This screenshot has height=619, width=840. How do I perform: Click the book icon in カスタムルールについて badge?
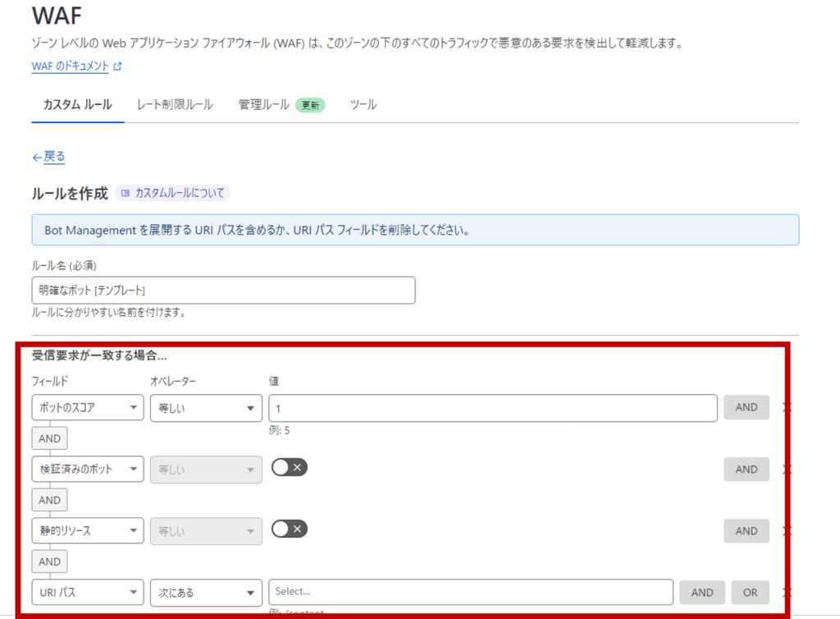coord(126,194)
